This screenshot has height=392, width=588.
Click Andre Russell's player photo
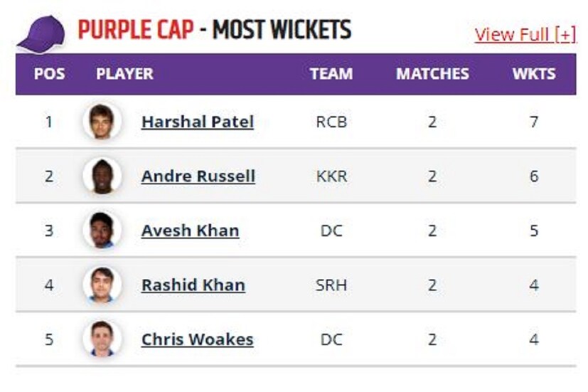(102, 176)
